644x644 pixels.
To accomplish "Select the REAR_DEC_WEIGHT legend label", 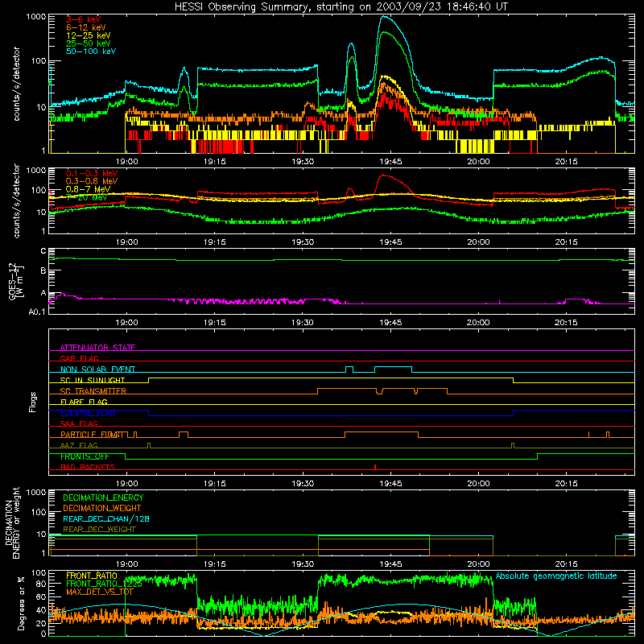I will pos(99,530).
